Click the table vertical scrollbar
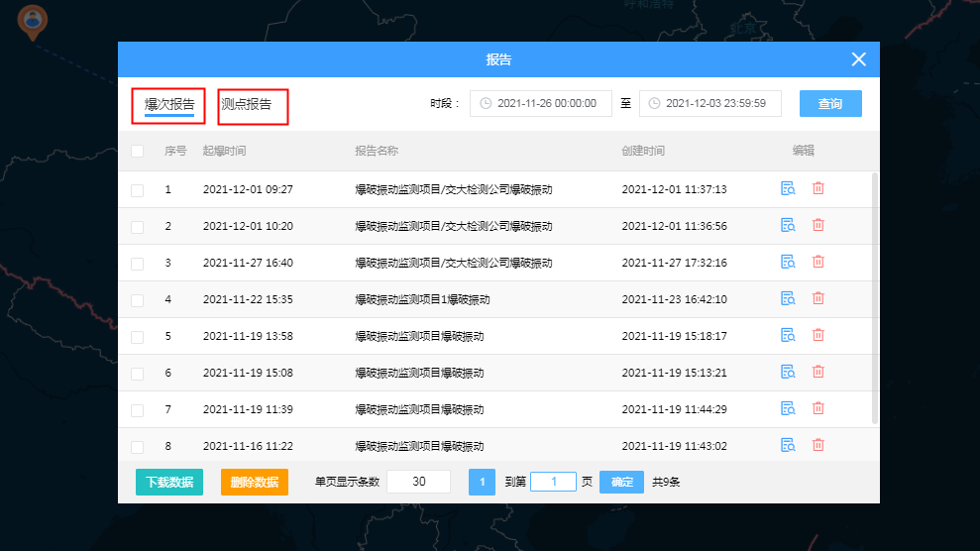This screenshot has height=551, width=980. [x=874, y=298]
